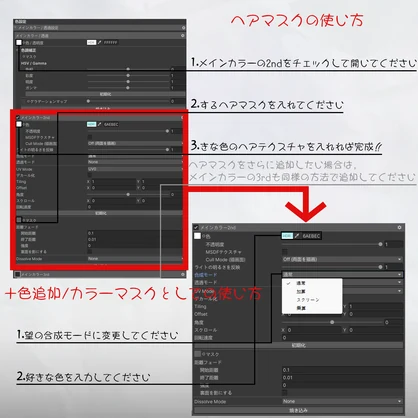This screenshot has height=418, width=418.
Task: Click the eyedropper icon next to FFFFFF hex value
Action: [99, 42]
